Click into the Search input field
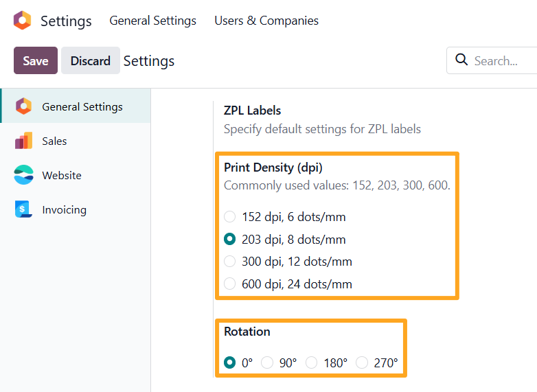This screenshot has height=392, width=537. [x=501, y=60]
